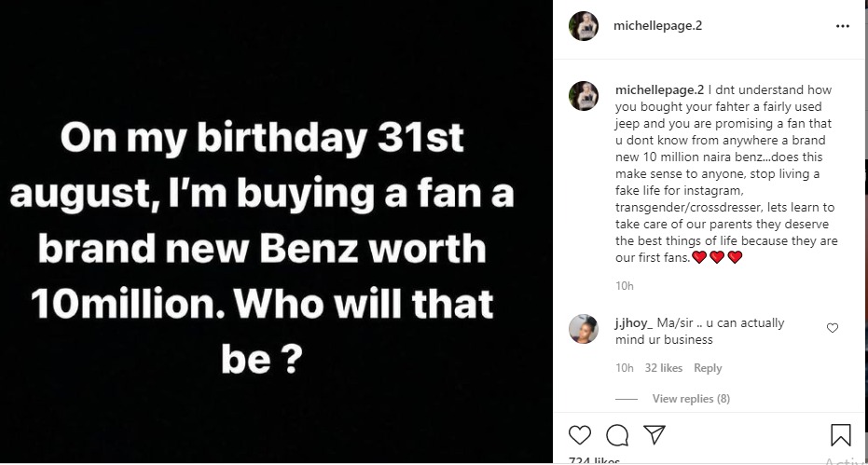Click michellepage.2 username in caption

point(659,90)
